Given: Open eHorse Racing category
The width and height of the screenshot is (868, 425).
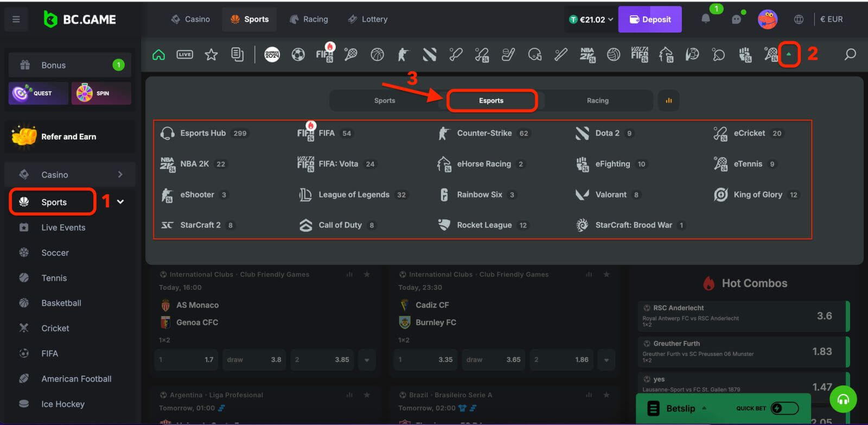Looking at the screenshot, I should click(x=482, y=164).
